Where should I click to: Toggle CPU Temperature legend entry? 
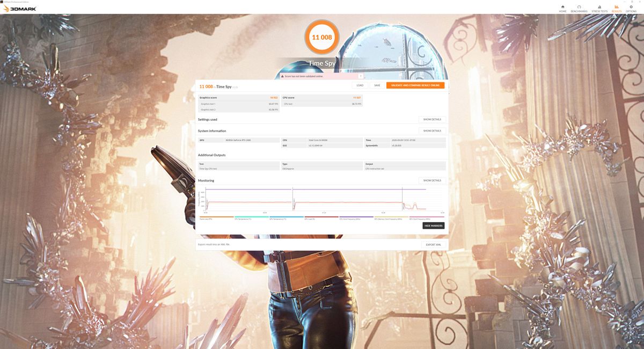pyautogui.click(x=251, y=218)
